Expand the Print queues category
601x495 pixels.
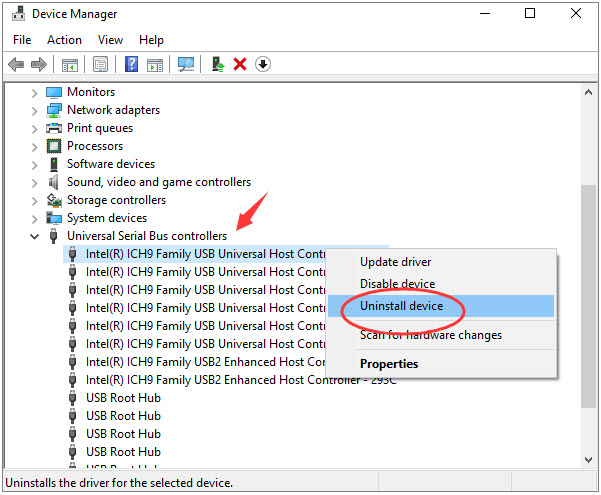[34, 129]
